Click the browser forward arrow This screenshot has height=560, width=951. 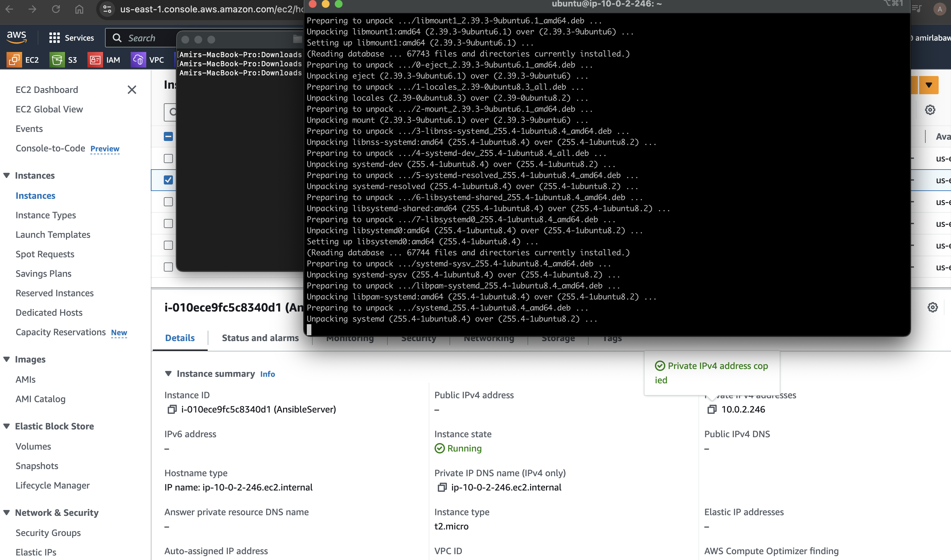33,9
